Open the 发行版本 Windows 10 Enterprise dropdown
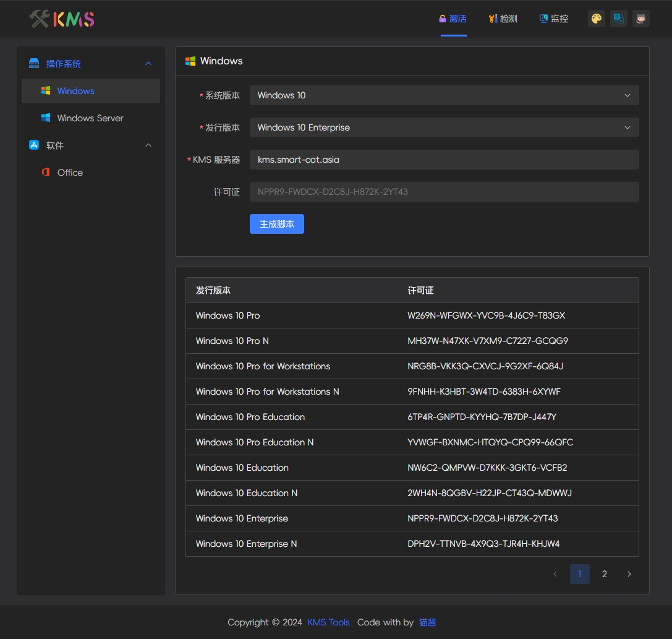672x639 pixels. (444, 127)
